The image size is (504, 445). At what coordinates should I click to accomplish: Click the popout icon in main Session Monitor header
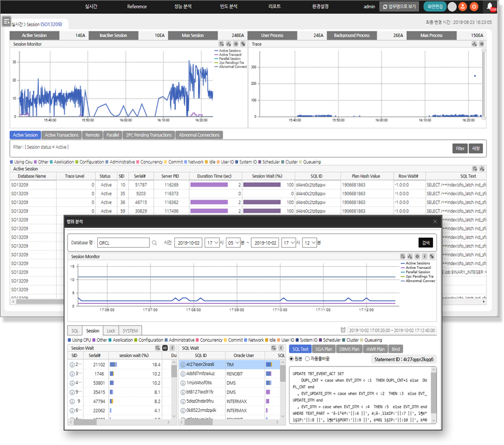click(243, 44)
